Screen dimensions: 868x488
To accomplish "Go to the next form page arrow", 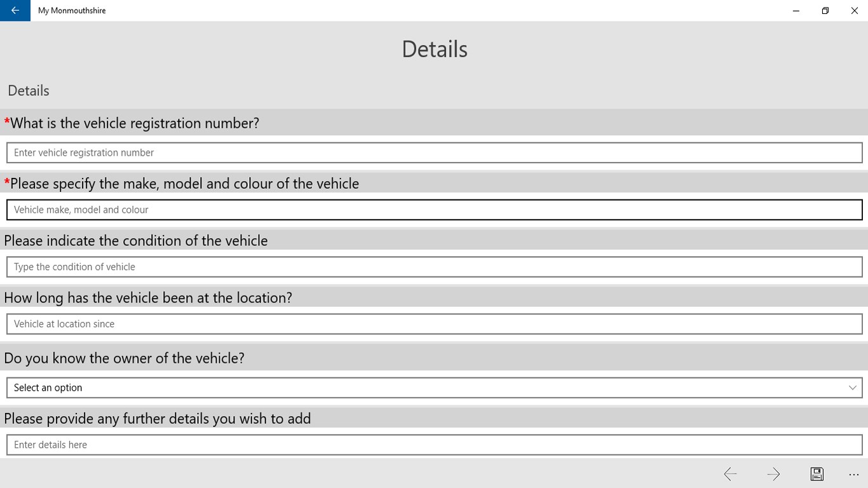I will [773, 474].
